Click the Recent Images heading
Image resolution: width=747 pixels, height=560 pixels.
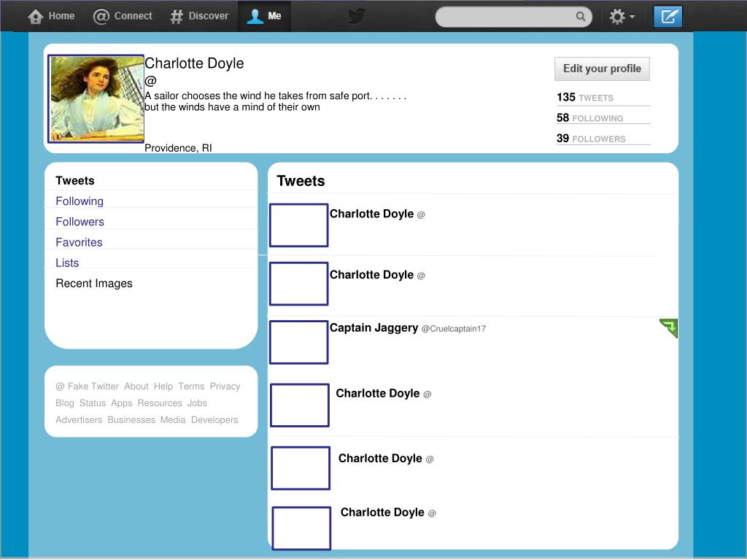[x=94, y=284]
